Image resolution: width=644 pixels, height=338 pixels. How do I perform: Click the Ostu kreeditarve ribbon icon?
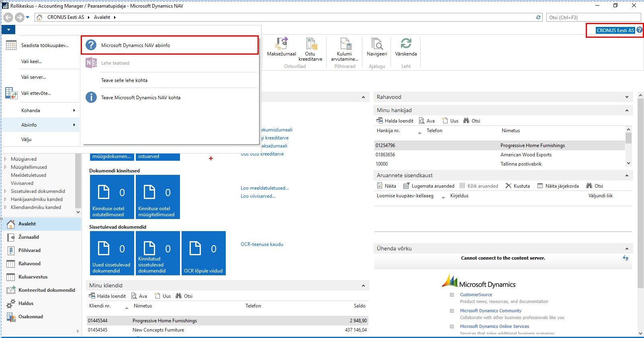[311, 49]
